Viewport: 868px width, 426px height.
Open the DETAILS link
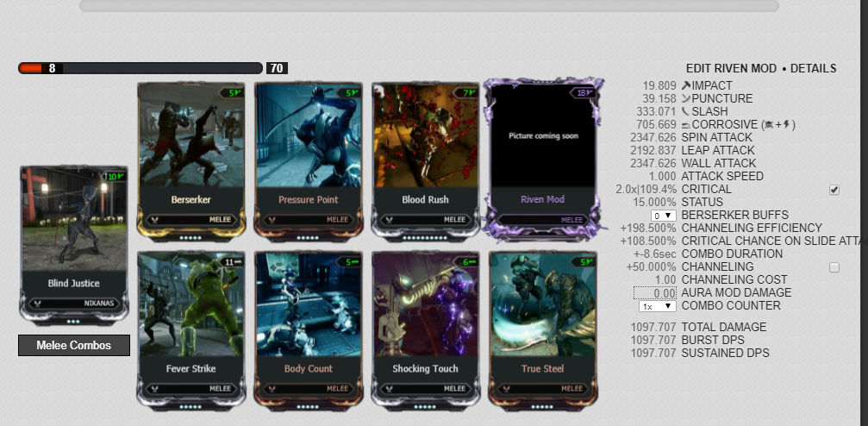[x=813, y=69]
